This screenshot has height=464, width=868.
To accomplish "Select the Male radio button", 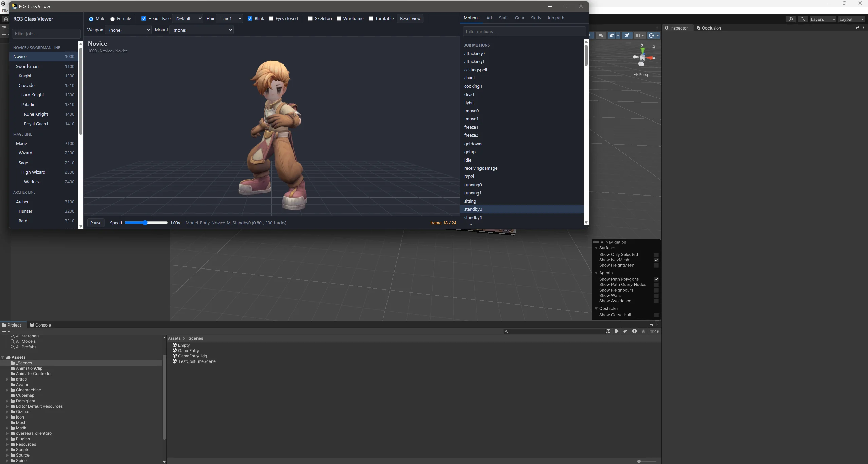I will tap(91, 19).
